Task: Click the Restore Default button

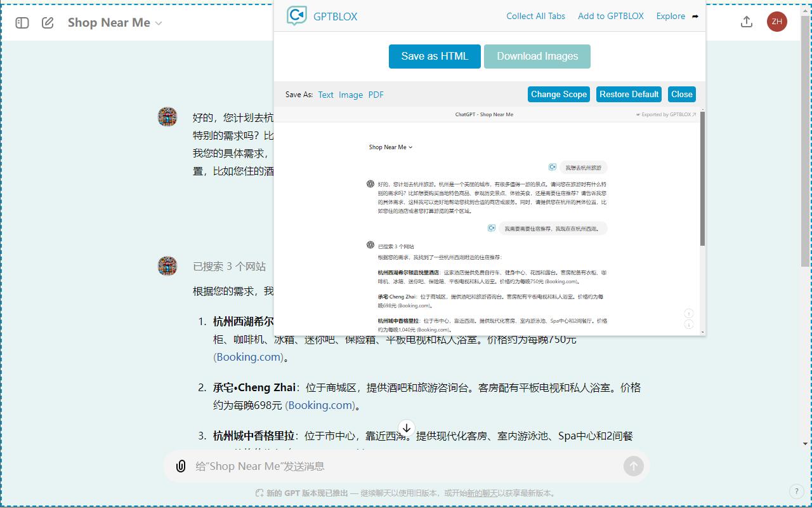Action: pos(629,94)
